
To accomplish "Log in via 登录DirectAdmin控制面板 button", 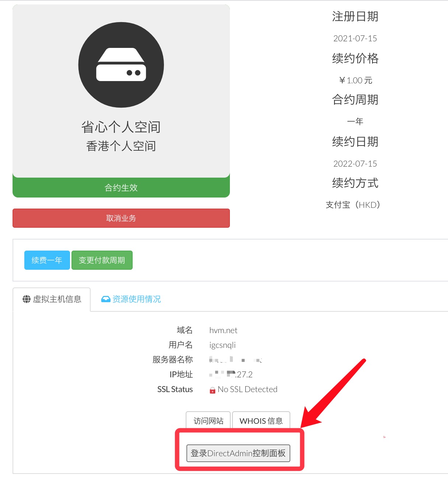I will pos(238,453).
